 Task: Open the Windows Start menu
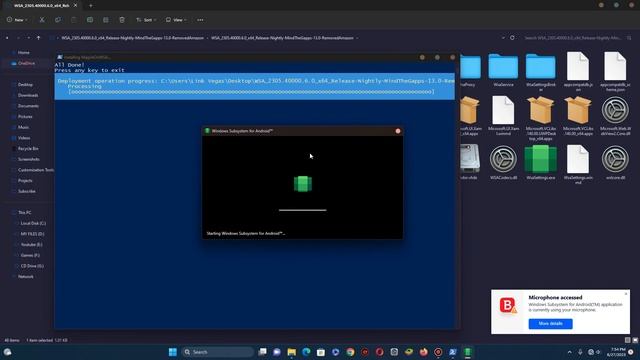[173, 352]
